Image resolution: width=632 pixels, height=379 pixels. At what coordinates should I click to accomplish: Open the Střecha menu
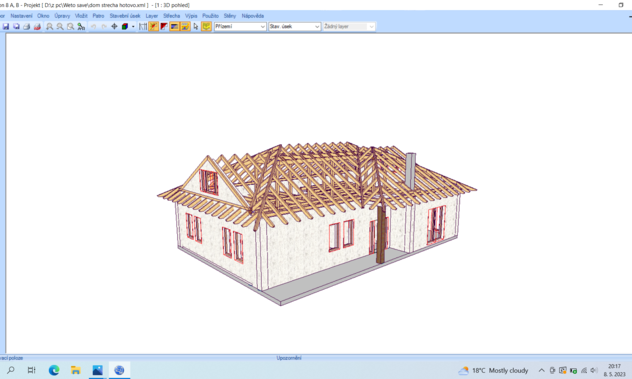[x=172, y=16]
